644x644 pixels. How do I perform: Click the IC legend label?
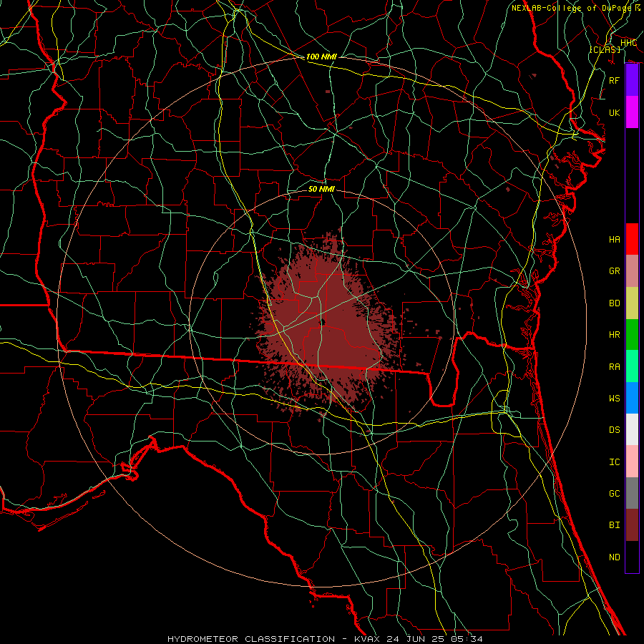tap(614, 462)
